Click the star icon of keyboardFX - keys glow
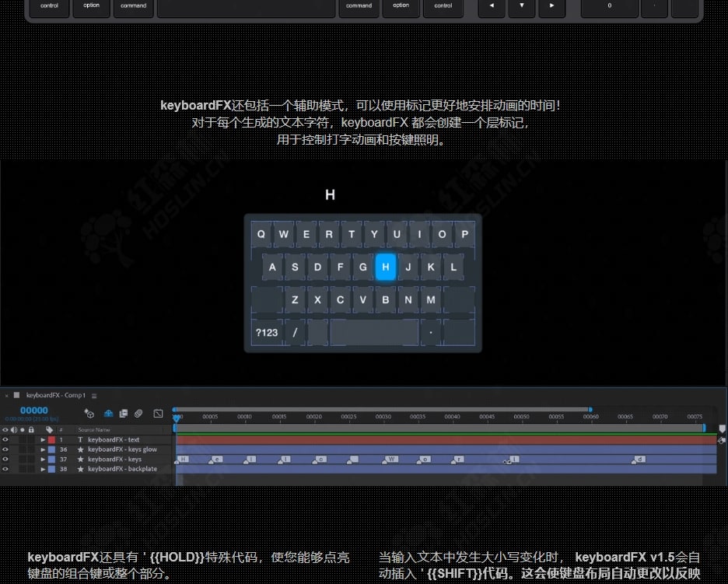Screen dimensions: 728x584 point(80,449)
